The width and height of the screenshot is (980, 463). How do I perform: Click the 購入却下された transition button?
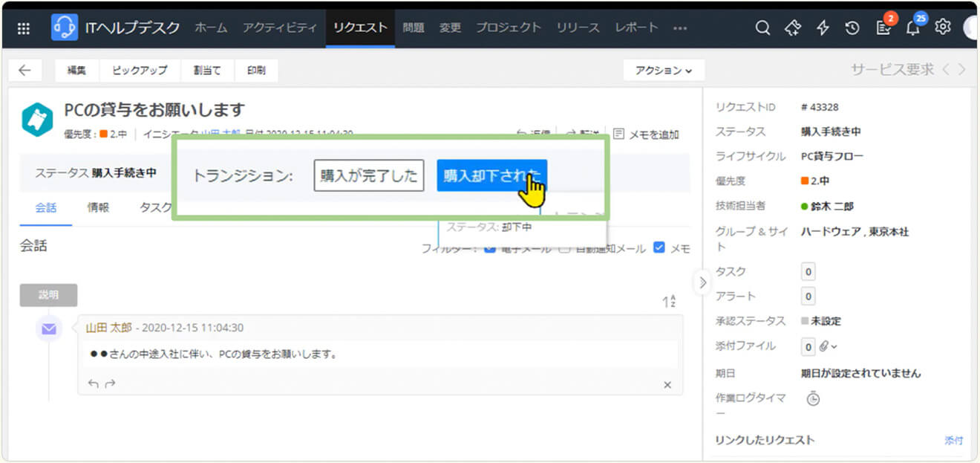(491, 175)
